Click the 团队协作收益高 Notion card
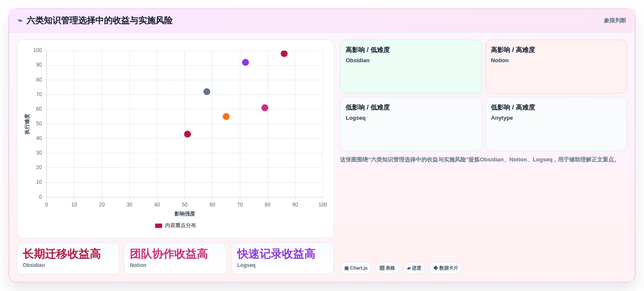The image size is (644, 291). coord(175,258)
